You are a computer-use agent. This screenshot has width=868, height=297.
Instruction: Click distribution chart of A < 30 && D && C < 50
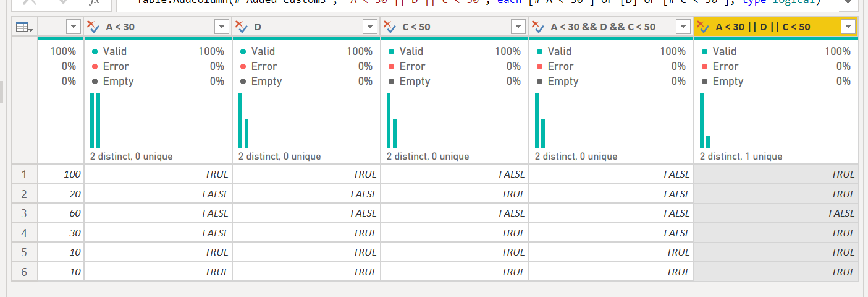(x=540, y=121)
